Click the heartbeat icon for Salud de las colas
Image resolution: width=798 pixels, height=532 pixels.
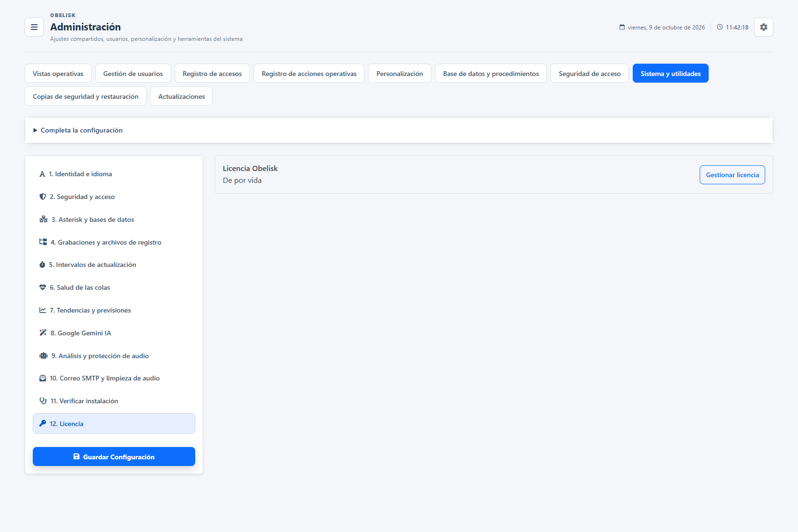pyautogui.click(x=43, y=287)
